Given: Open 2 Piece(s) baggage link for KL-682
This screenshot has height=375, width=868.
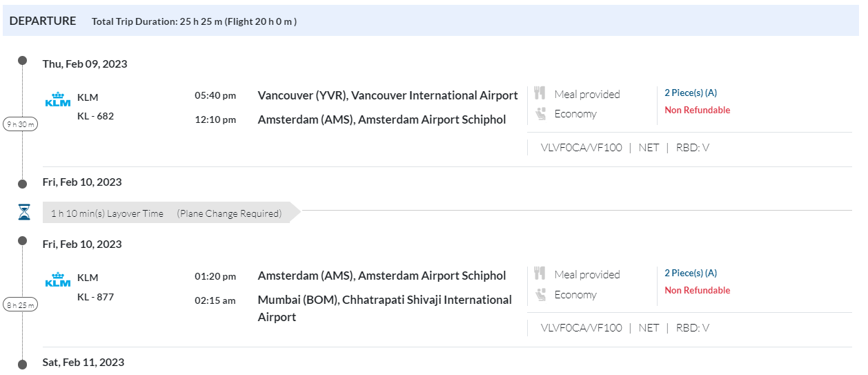Looking at the screenshot, I should pos(690,93).
